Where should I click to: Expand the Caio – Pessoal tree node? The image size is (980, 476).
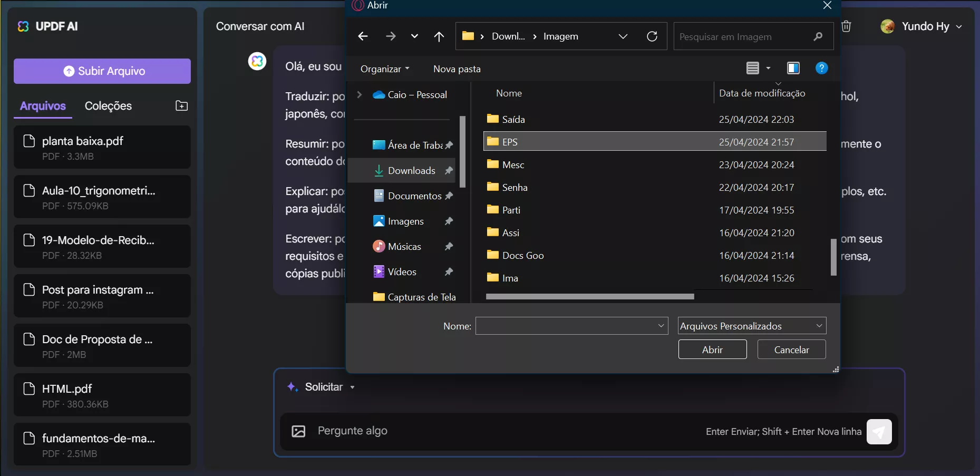(360, 95)
